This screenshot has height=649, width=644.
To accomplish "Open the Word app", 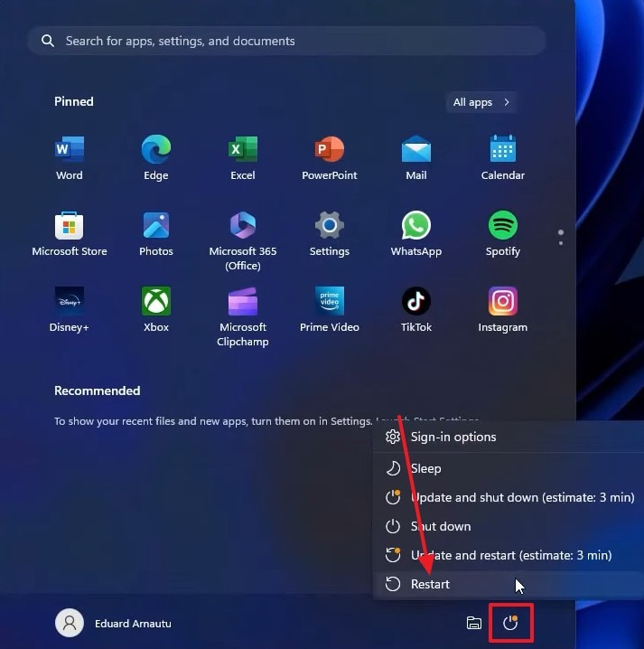I will point(69,157).
